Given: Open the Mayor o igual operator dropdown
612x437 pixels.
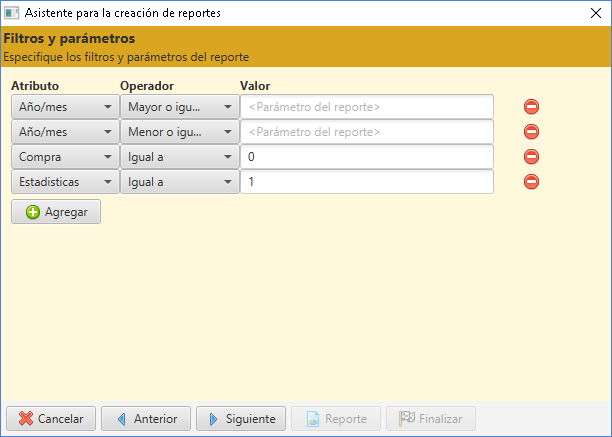Looking at the screenshot, I should (180, 107).
